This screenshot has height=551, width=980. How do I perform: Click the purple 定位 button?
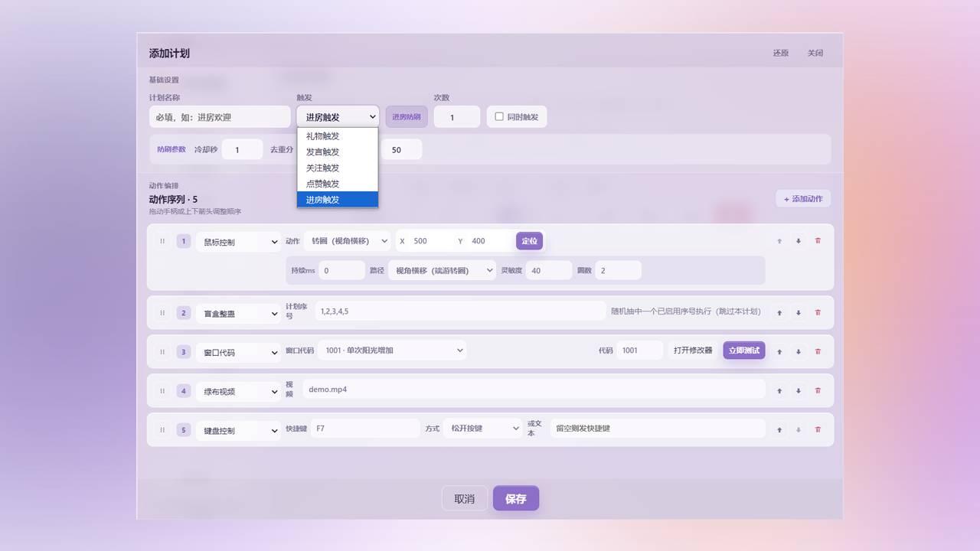point(529,240)
